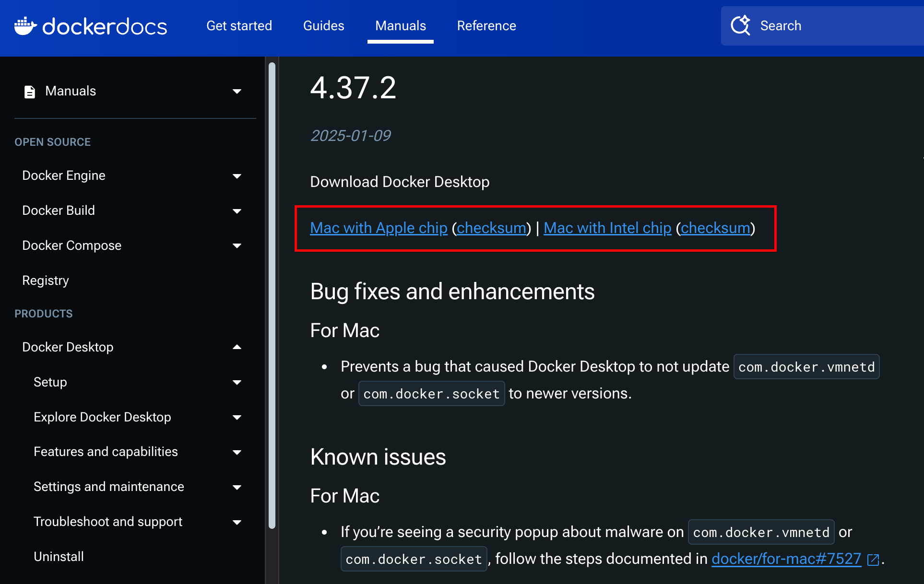
Task: Open the Reference tab
Action: (x=486, y=25)
